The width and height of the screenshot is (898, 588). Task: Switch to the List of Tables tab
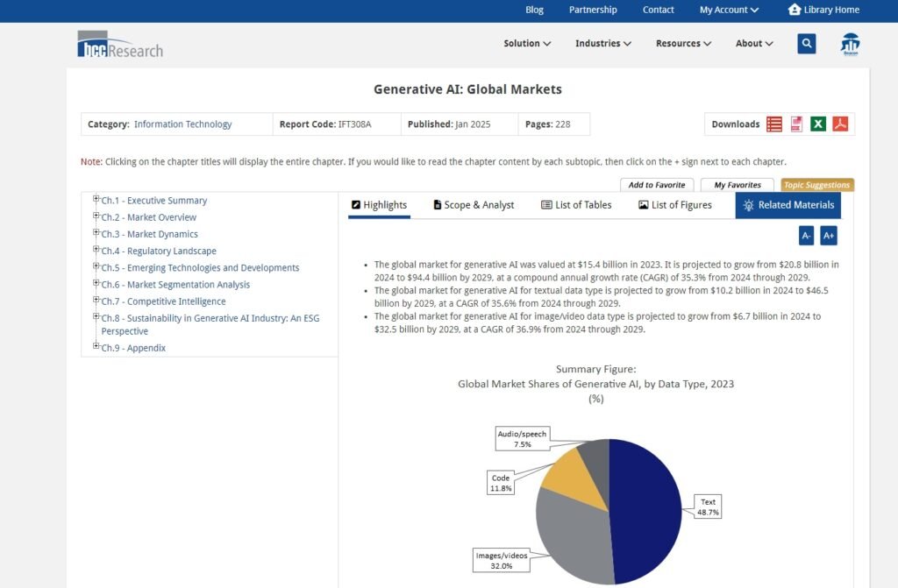tap(576, 205)
